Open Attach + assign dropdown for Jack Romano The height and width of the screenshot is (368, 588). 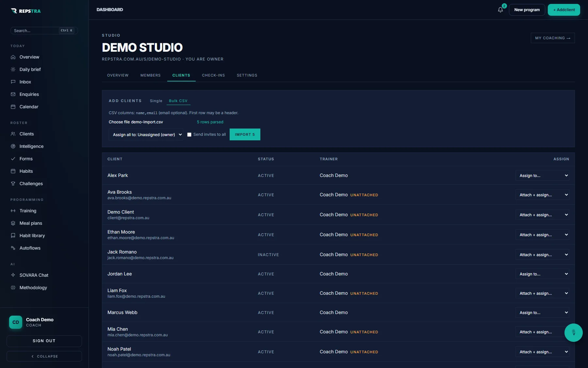tap(542, 254)
